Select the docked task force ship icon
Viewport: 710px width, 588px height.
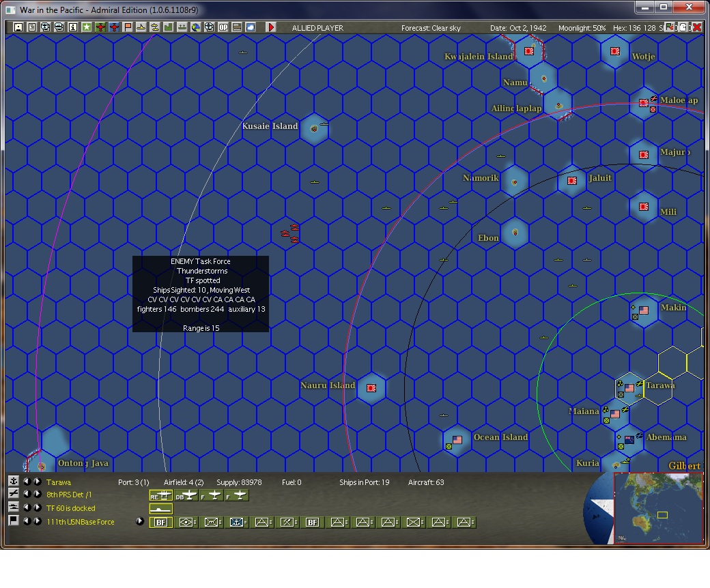pos(160,509)
